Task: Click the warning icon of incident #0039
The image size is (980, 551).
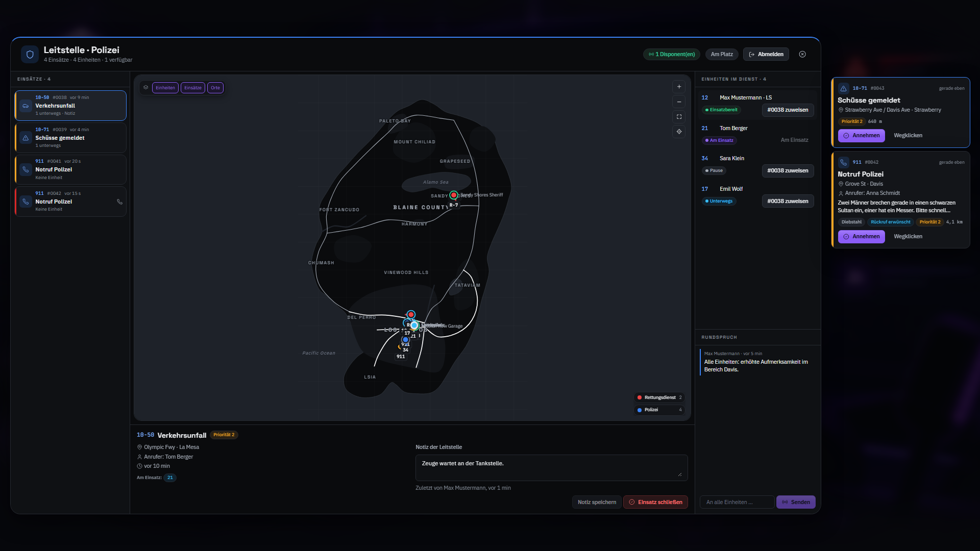Action: click(x=26, y=138)
